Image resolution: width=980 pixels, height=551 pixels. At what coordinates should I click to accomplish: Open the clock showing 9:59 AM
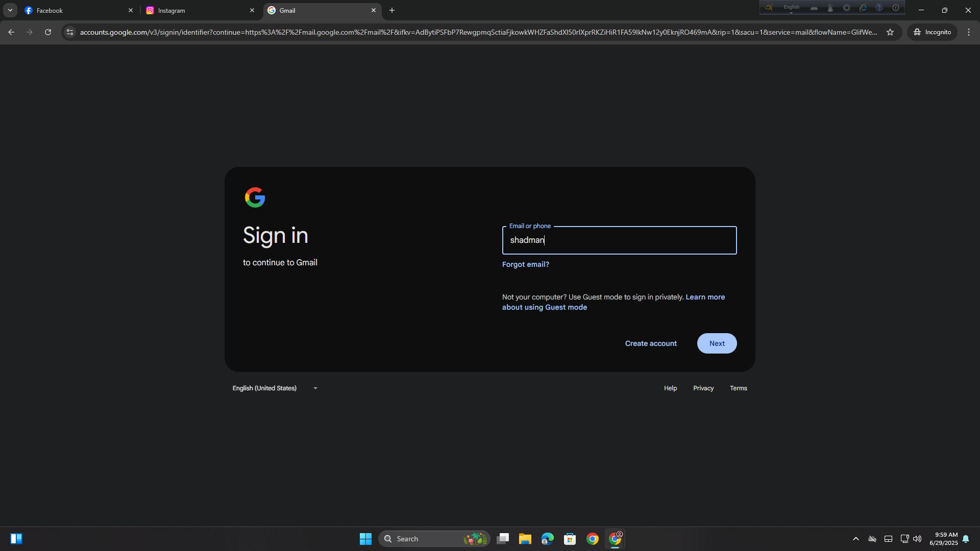943,539
